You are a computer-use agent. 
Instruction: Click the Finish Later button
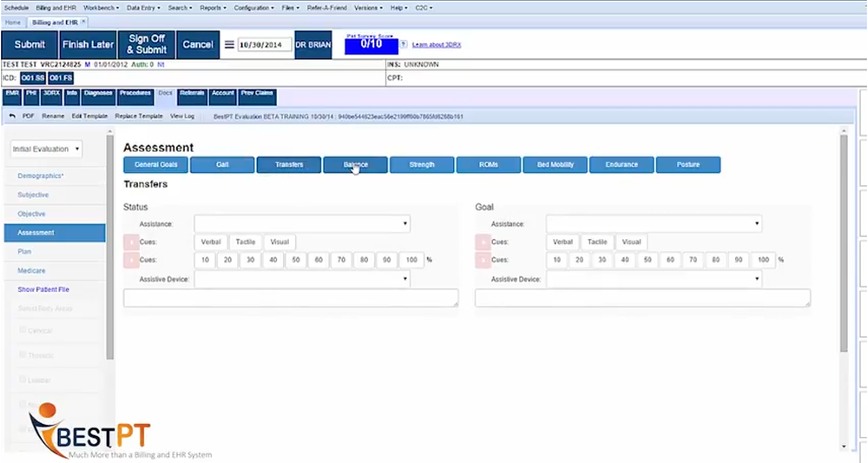pos(88,44)
